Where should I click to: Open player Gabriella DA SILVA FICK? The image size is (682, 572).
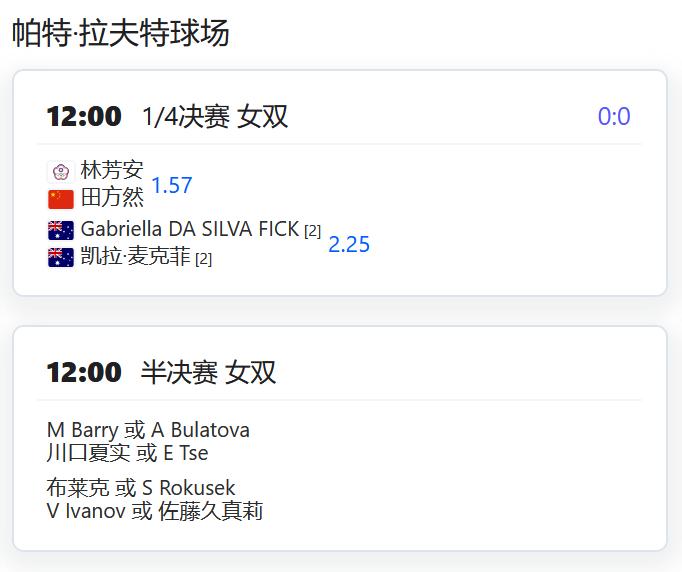click(190, 229)
